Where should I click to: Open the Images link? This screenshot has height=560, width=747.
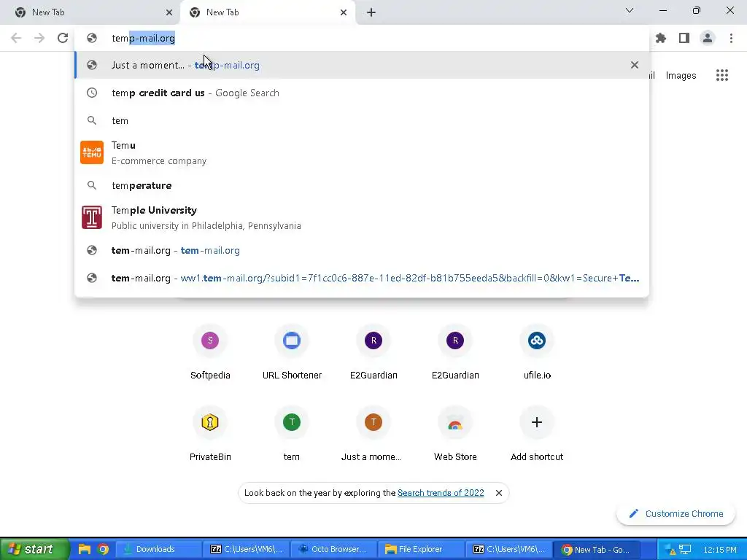(x=681, y=75)
